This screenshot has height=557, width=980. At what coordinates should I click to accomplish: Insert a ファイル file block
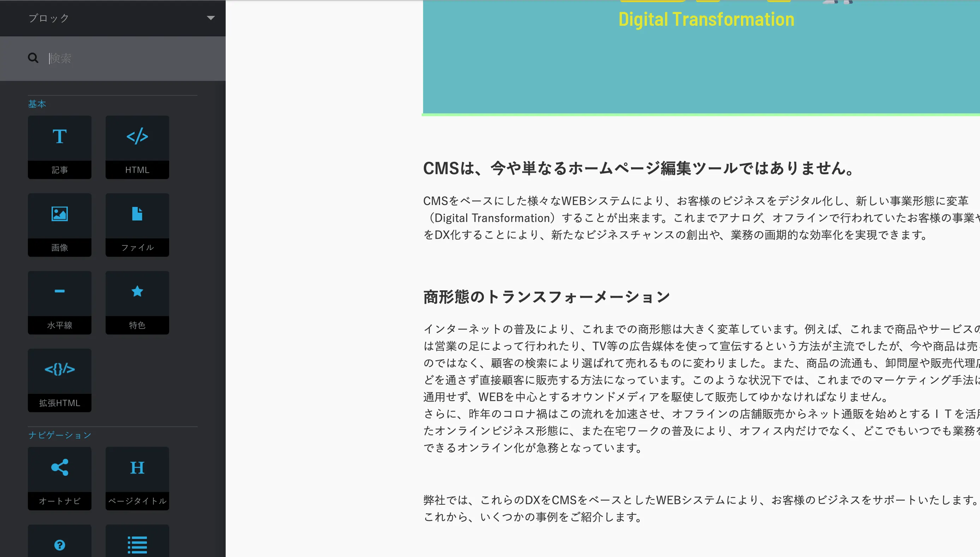point(137,225)
